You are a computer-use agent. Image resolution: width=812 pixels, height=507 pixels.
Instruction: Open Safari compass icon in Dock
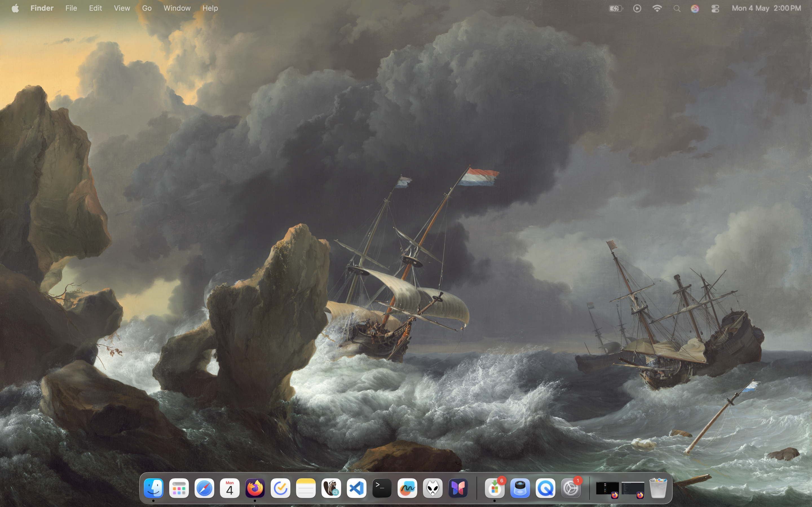(204, 488)
